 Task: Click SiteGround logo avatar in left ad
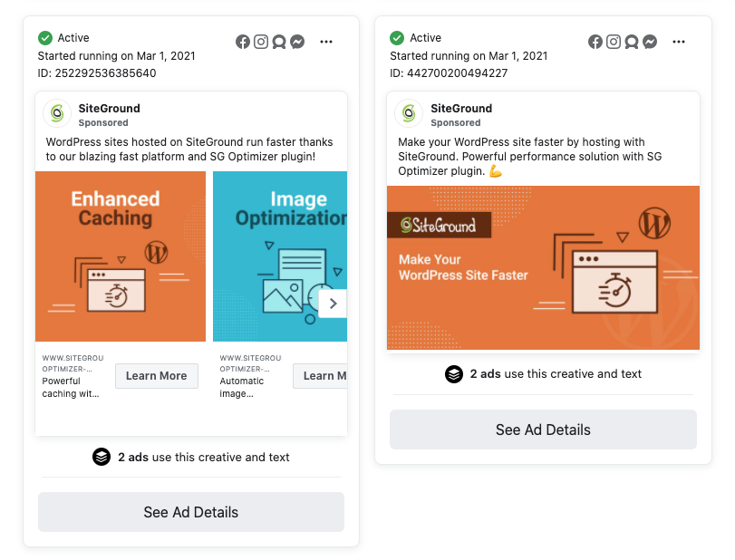[56, 113]
